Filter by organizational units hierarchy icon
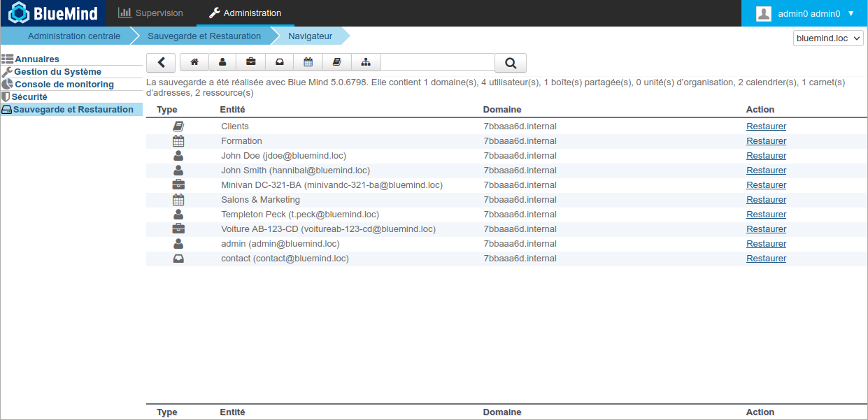 [x=365, y=62]
